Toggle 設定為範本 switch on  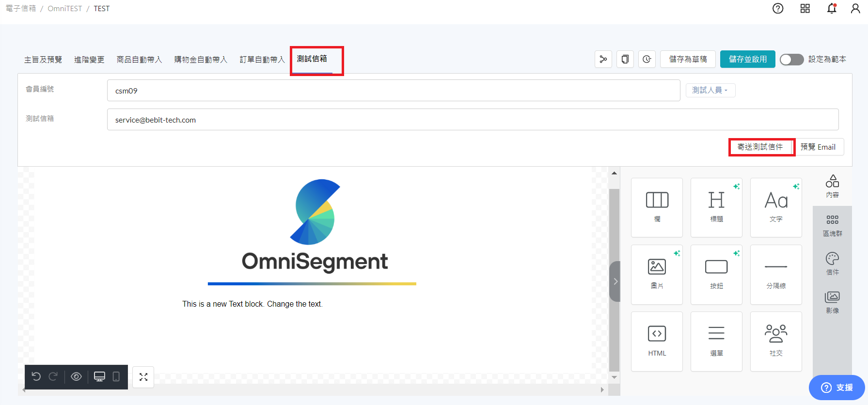point(791,59)
